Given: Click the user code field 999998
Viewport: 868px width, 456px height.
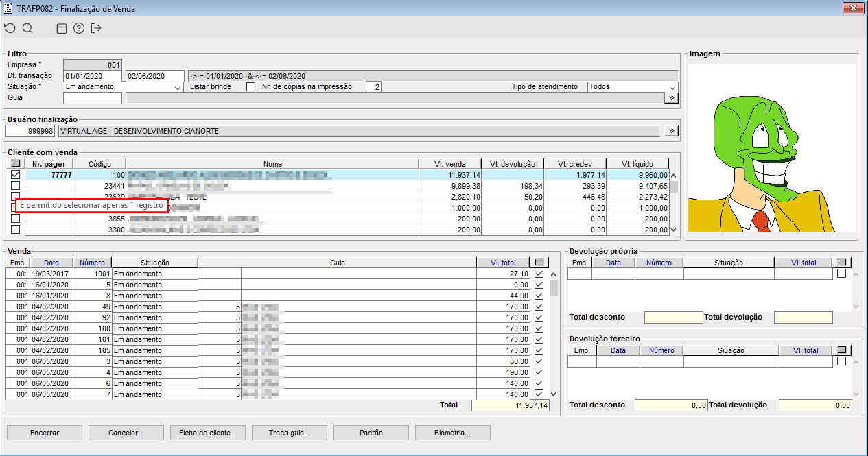Looking at the screenshot, I should coord(30,131).
